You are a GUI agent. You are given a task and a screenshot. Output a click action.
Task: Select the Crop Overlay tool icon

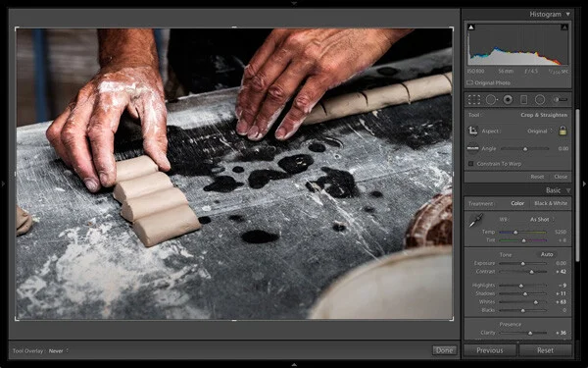tap(473, 99)
